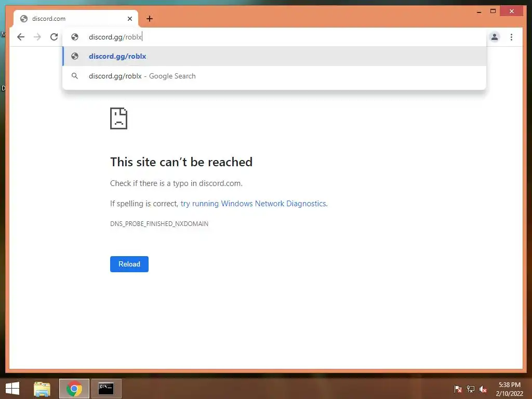
Task: Reload the page using the toolbar refresh icon
Action: pyautogui.click(x=54, y=37)
